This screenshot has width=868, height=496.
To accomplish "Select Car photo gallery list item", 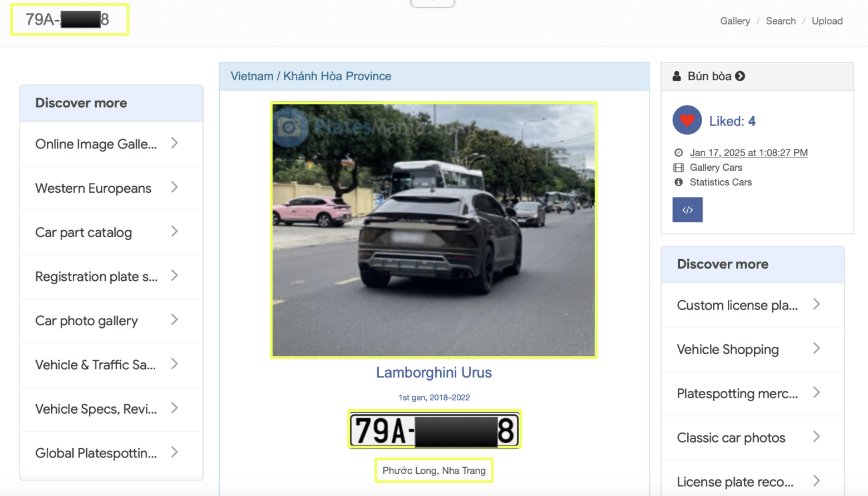I will (111, 321).
